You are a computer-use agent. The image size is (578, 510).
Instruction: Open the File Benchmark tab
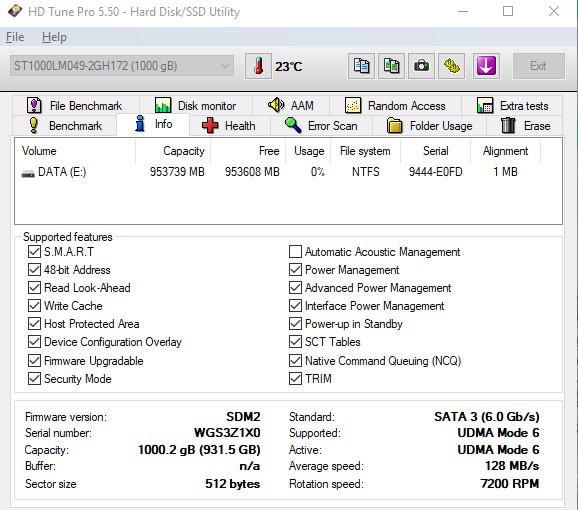pyautogui.click(x=76, y=106)
